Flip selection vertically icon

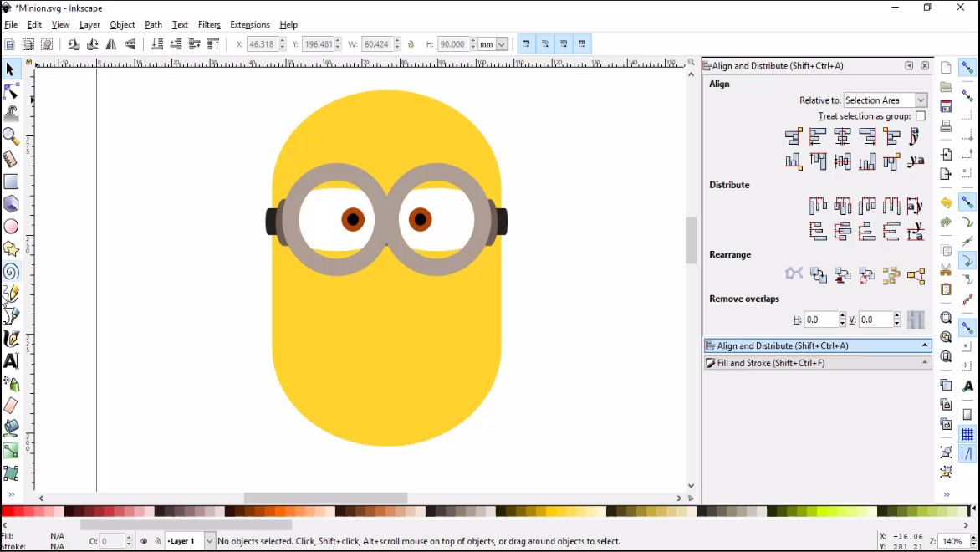(x=130, y=44)
